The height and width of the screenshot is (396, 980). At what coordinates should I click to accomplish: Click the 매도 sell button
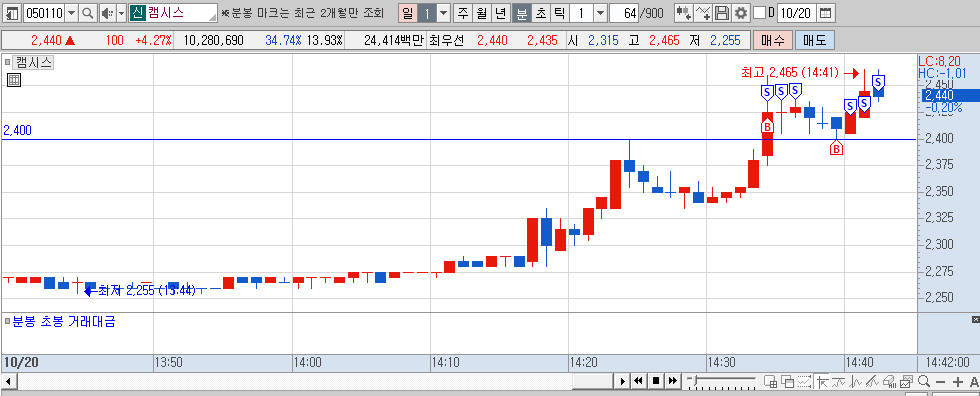[x=814, y=41]
